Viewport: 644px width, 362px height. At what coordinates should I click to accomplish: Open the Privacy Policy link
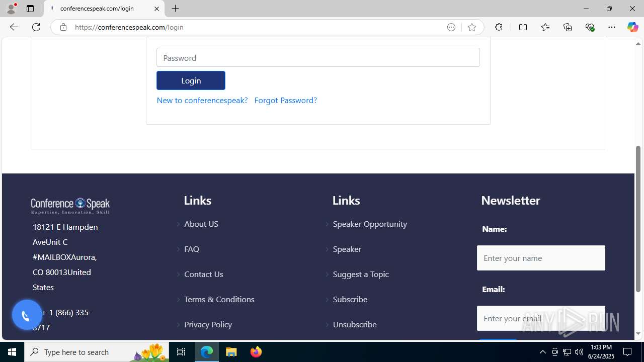(208, 324)
